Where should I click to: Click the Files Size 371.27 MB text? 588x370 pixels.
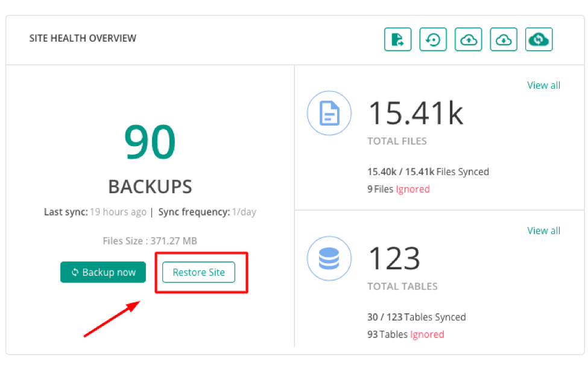coord(150,241)
